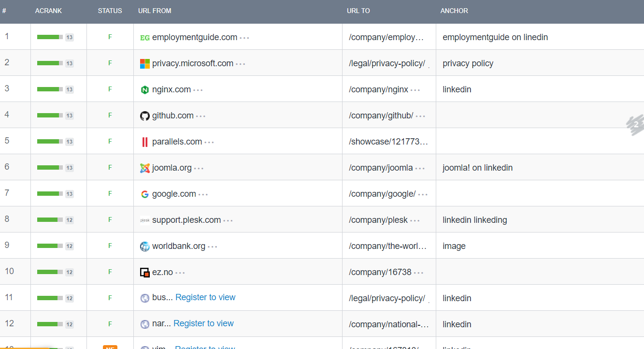Expand ellipsis after ez.no
This screenshot has height=349, width=644.
pyautogui.click(x=180, y=273)
